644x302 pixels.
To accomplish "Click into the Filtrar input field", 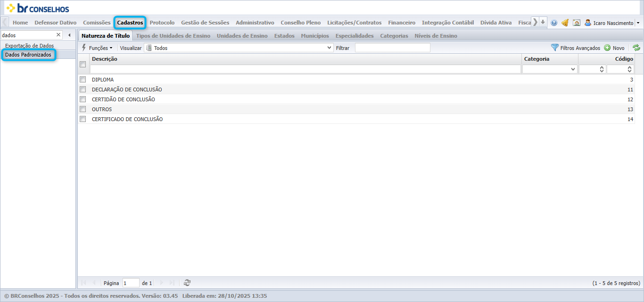I will point(392,48).
